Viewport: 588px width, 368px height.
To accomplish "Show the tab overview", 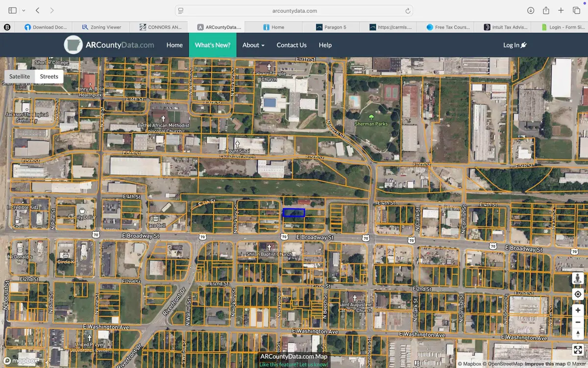I will point(576,10).
